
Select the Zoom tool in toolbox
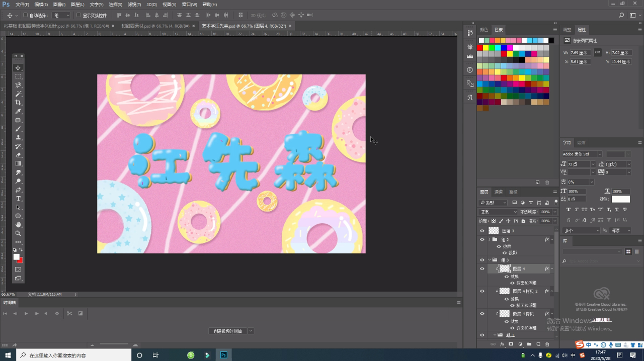[x=18, y=233]
